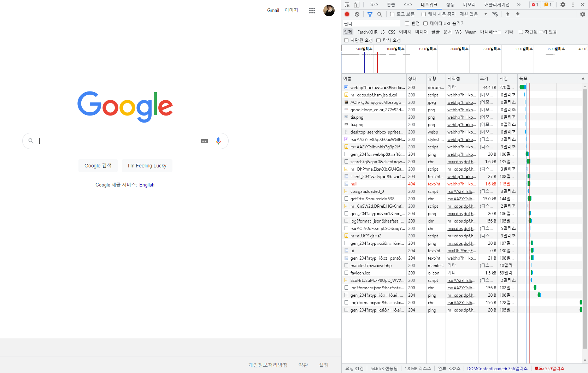Open the network search magnifier
This screenshot has width=588, height=373.
(380, 14)
